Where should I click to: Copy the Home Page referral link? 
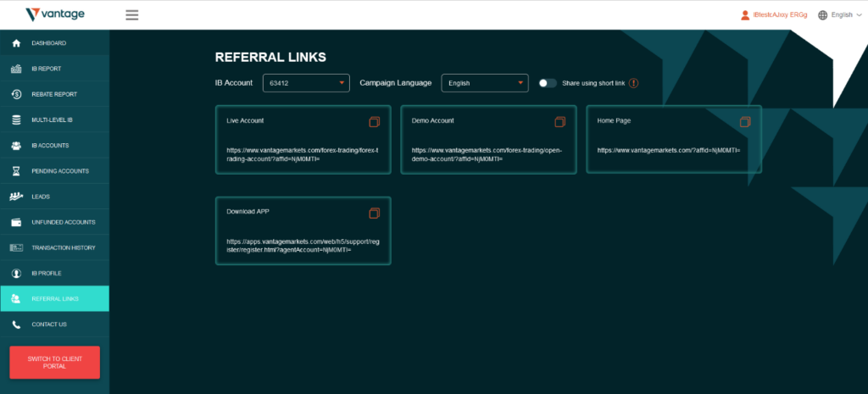click(x=745, y=122)
